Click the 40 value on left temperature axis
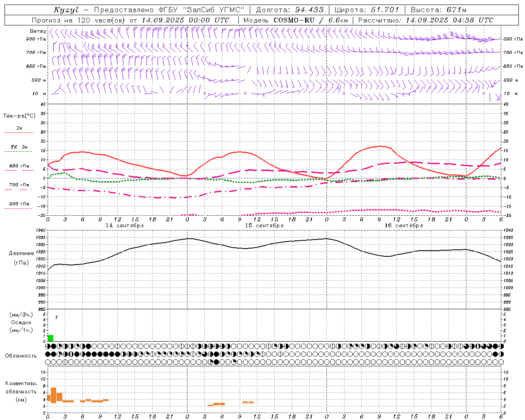The width and height of the screenshot is (525, 420). pos(43,104)
